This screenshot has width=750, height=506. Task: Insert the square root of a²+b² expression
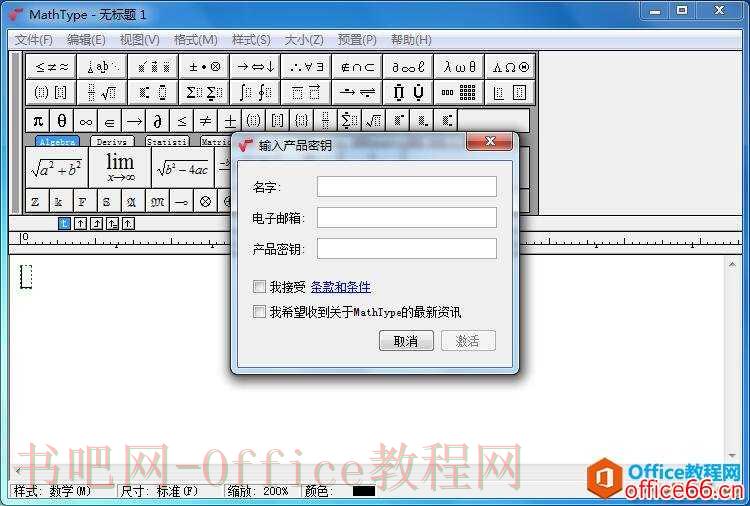click(x=56, y=167)
